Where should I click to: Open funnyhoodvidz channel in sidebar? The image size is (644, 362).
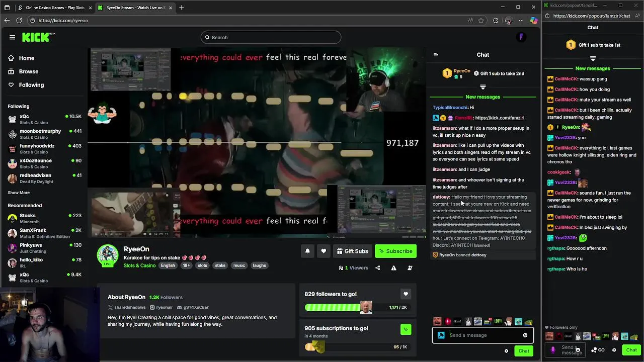coord(45,148)
